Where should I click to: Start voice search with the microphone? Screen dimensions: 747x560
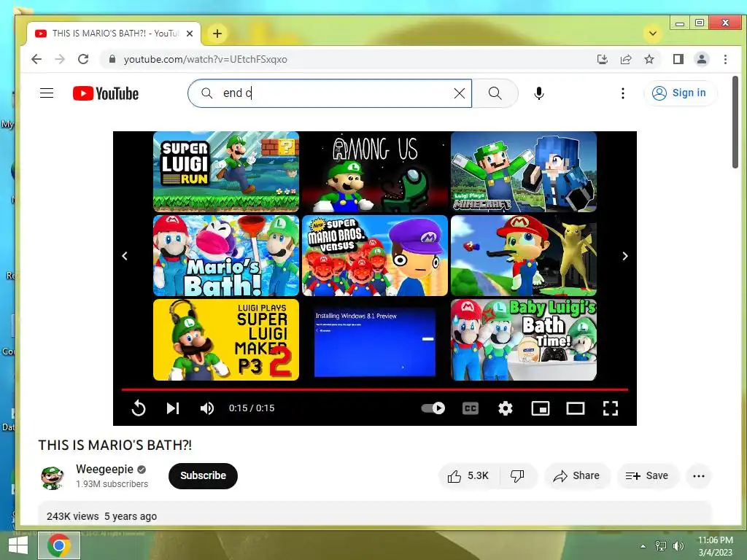coord(539,93)
